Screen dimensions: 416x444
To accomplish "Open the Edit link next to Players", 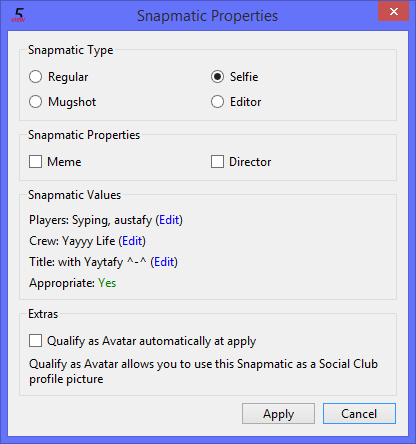I will (x=169, y=220).
